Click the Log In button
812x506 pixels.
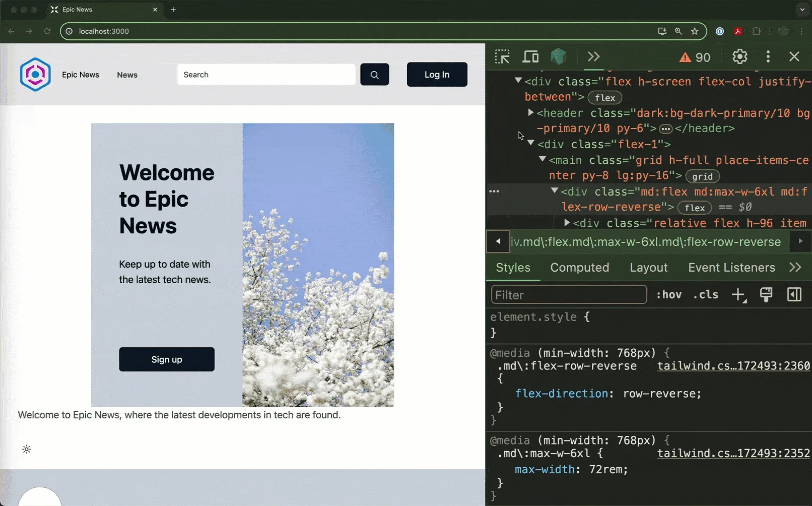[x=437, y=75]
